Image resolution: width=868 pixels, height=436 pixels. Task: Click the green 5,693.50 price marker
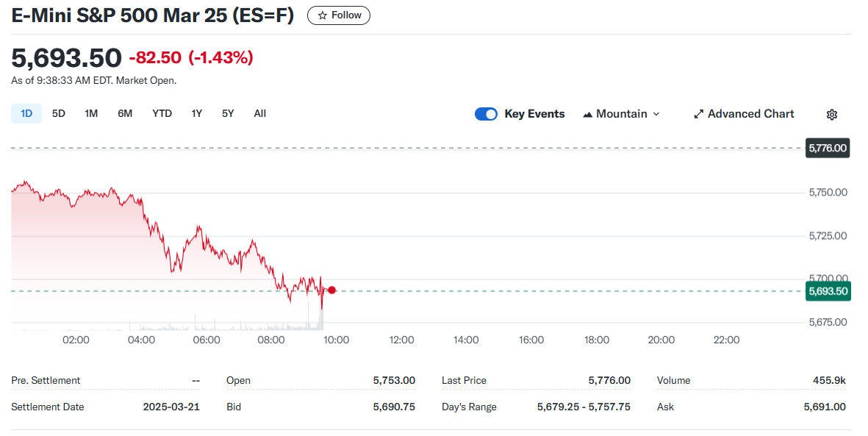click(828, 291)
